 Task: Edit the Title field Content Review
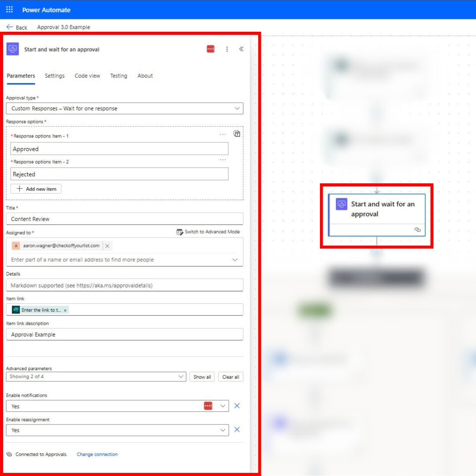[x=124, y=219]
